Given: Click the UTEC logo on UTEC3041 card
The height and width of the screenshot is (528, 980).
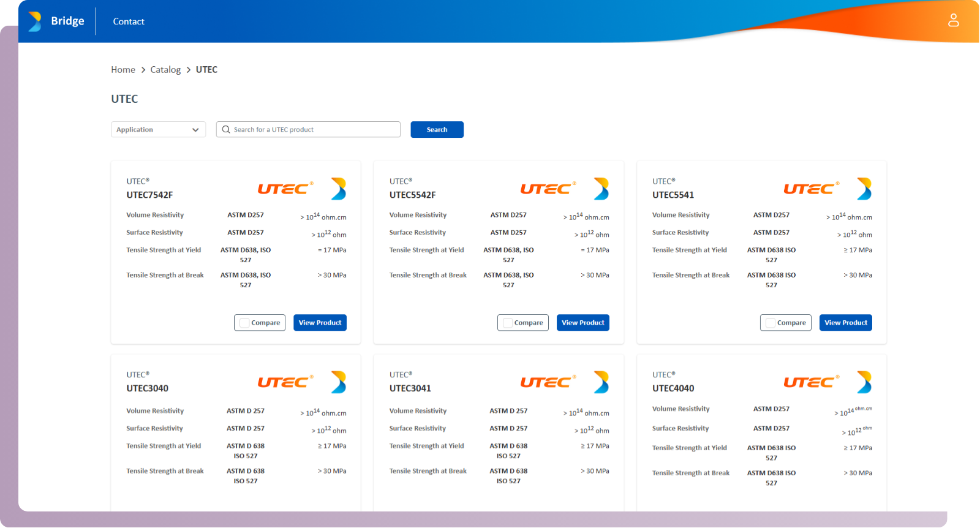Looking at the screenshot, I should pos(548,382).
